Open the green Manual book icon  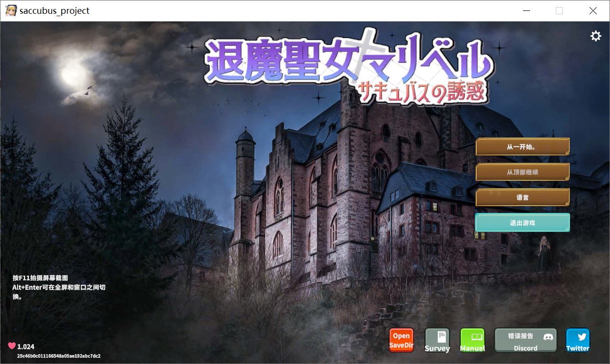[472, 340]
